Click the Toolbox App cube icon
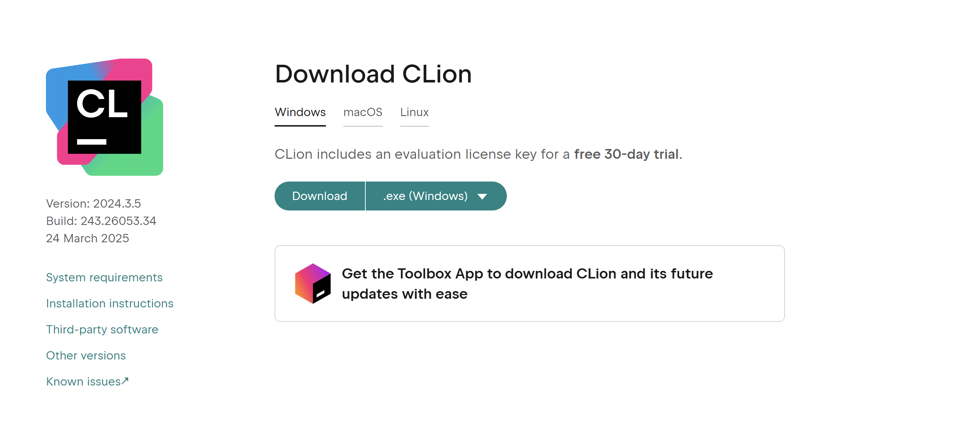This screenshot has height=430, width=980. coord(313,284)
